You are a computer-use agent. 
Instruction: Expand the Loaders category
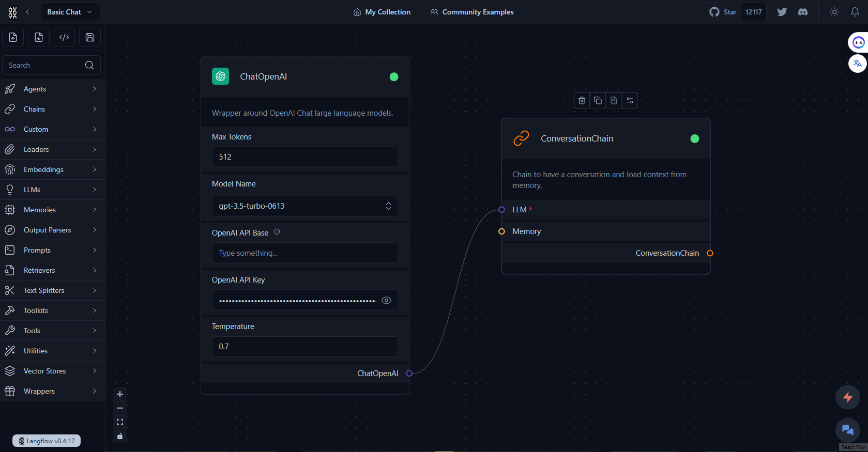(52, 149)
